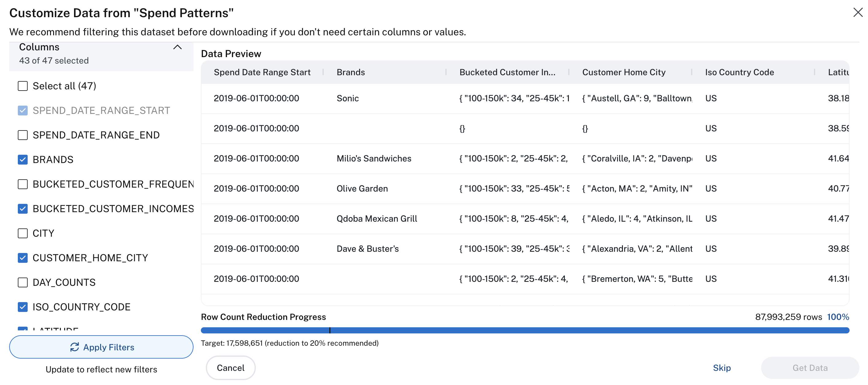Enable the DAY_COUNTS column
Viewport: 868px width, 385px height.
tap(23, 282)
